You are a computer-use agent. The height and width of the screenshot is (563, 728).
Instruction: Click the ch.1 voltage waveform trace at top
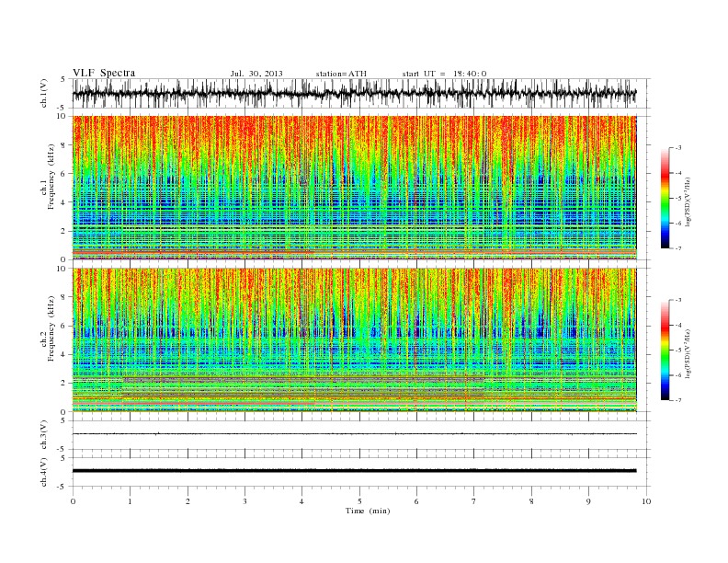point(354,93)
